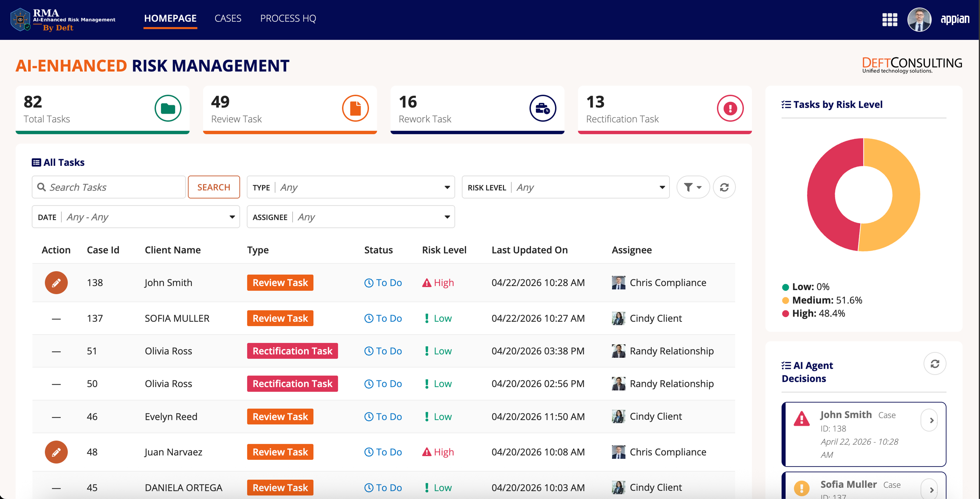The width and height of the screenshot is (980, 499).
Task: Click the Deft Consulting logo
Action: pyautogui.click(x=912, y=65)
